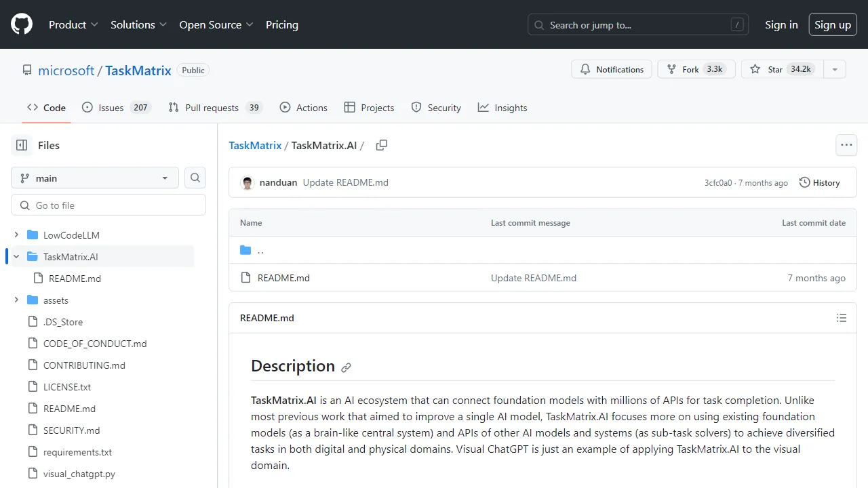Open commit 3cfc0a0 link

coord(718,183)
